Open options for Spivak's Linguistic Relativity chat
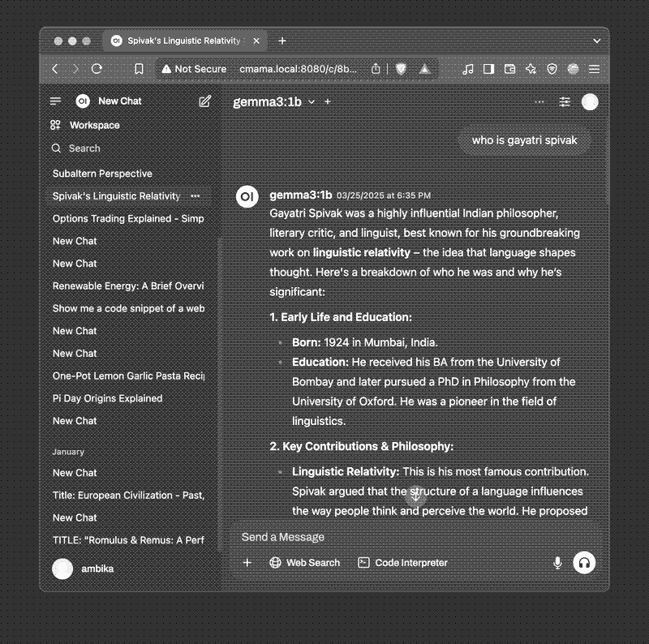Screen dimensions: 649x644 coord(195,196)
